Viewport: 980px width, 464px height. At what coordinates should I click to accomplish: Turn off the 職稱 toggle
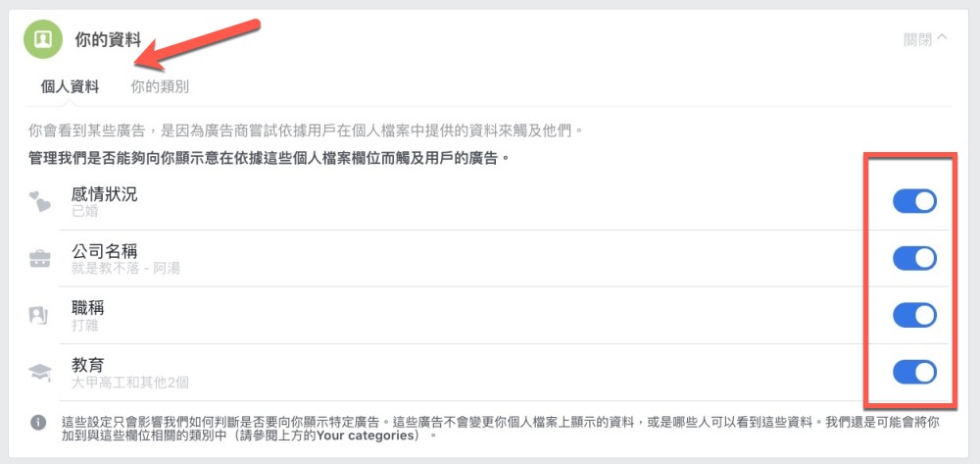click(x=913, y=316)
